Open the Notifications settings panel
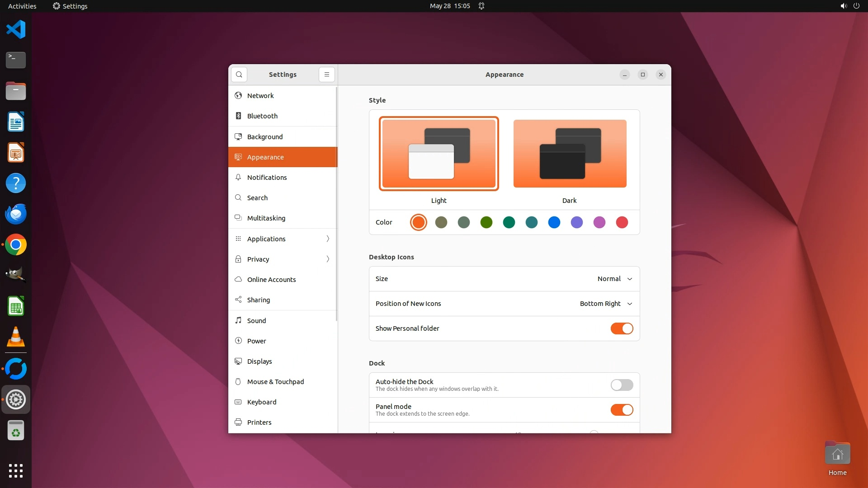868x488 pixels. (267, 178)
